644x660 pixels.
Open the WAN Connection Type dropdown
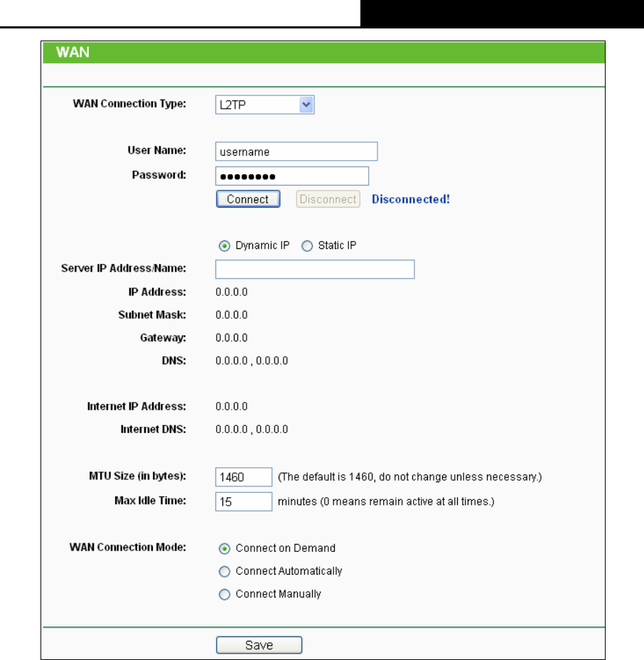[x=264, y=105]
